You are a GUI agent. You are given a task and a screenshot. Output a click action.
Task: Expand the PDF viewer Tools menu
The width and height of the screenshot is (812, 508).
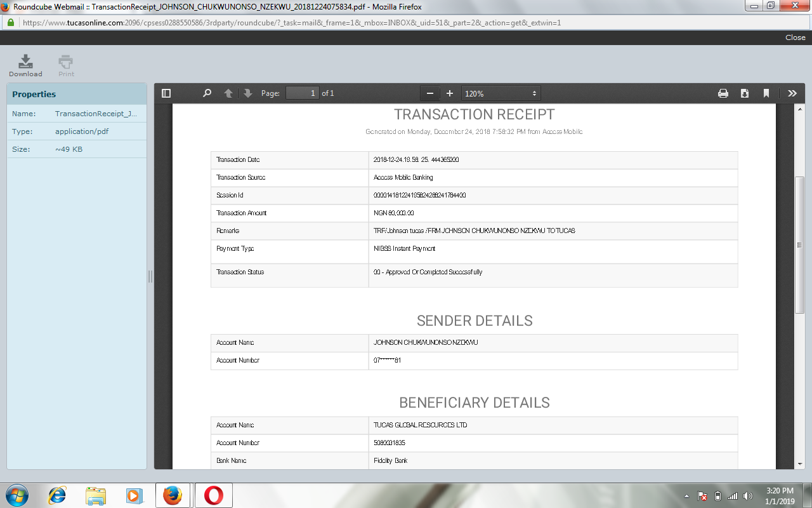792,93
